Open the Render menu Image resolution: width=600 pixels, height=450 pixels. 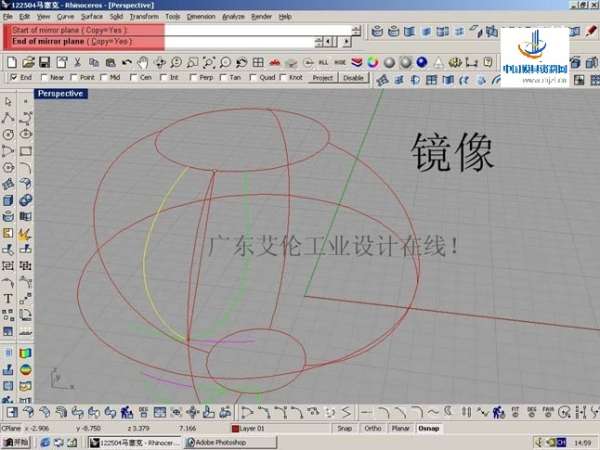(261, 16)
